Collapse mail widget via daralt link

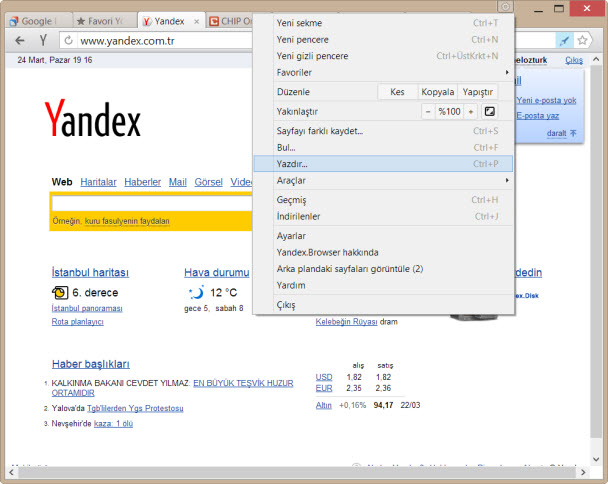click(556, 132)
